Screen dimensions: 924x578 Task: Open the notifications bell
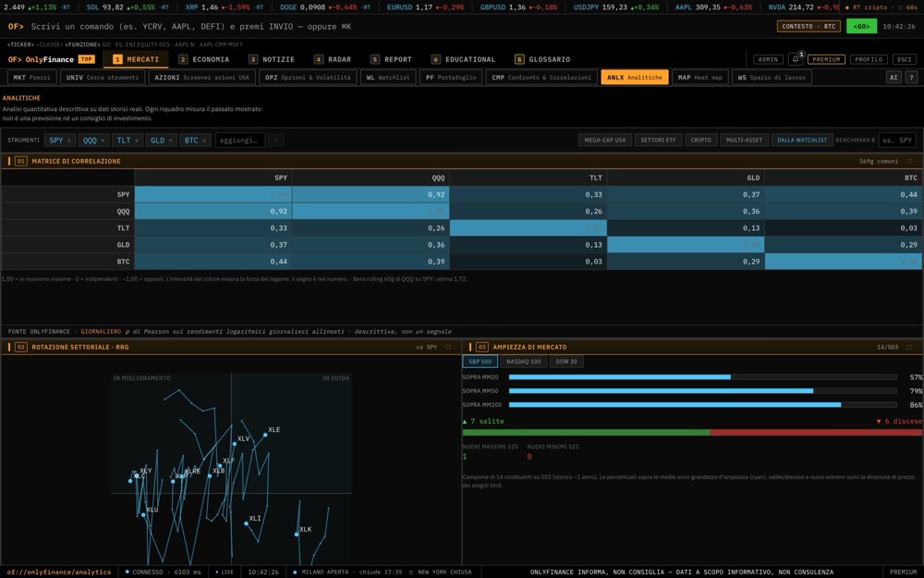click(796, 59)
